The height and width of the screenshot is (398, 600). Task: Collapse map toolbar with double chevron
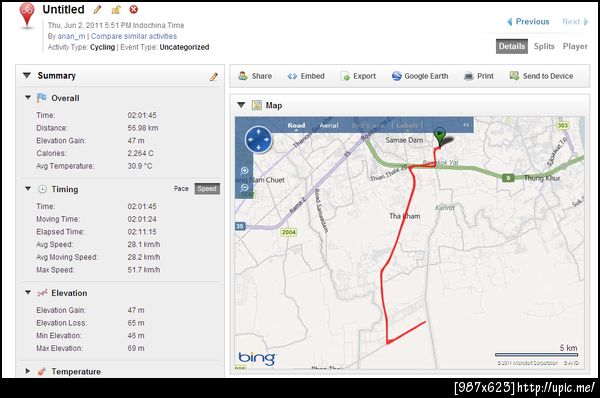point(466,125)
